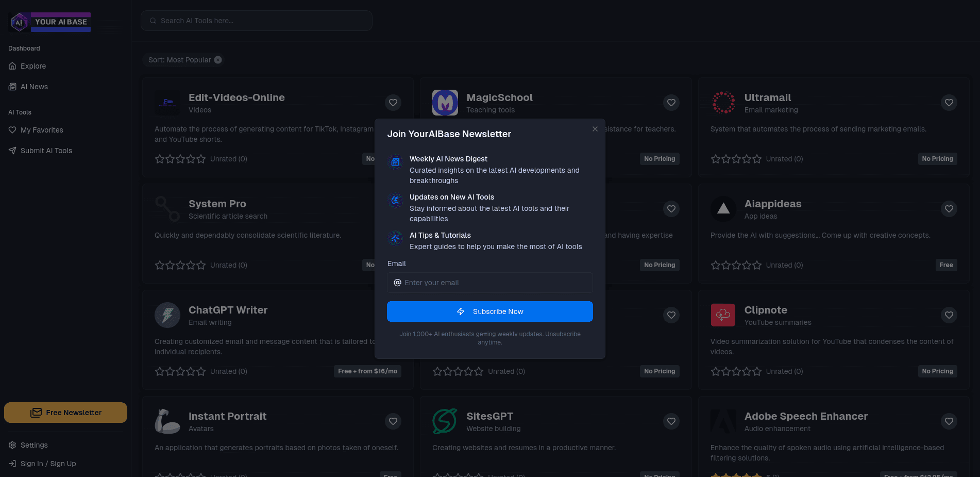This screenshot has height=477, width=980.
Task: Open Settings from the sidebar
Action: point(34,445)
